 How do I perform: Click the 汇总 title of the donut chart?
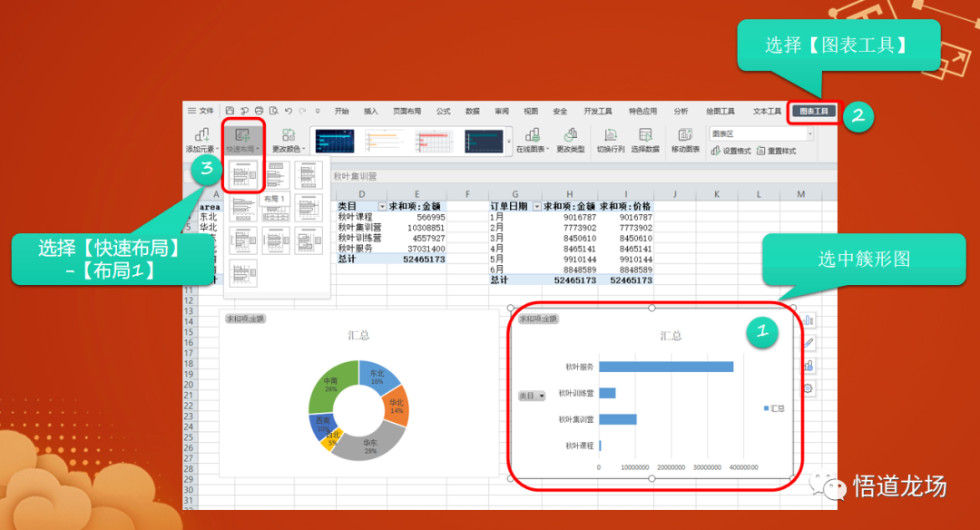tap(358, 336)
